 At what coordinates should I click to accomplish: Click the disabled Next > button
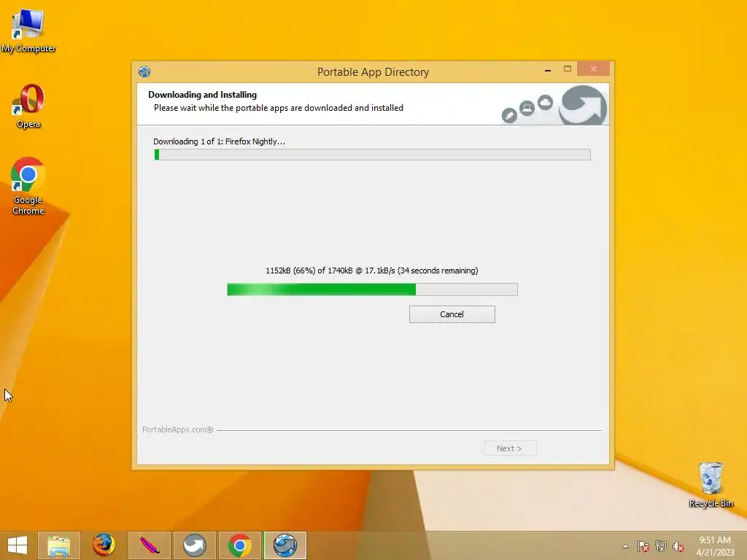510,448
